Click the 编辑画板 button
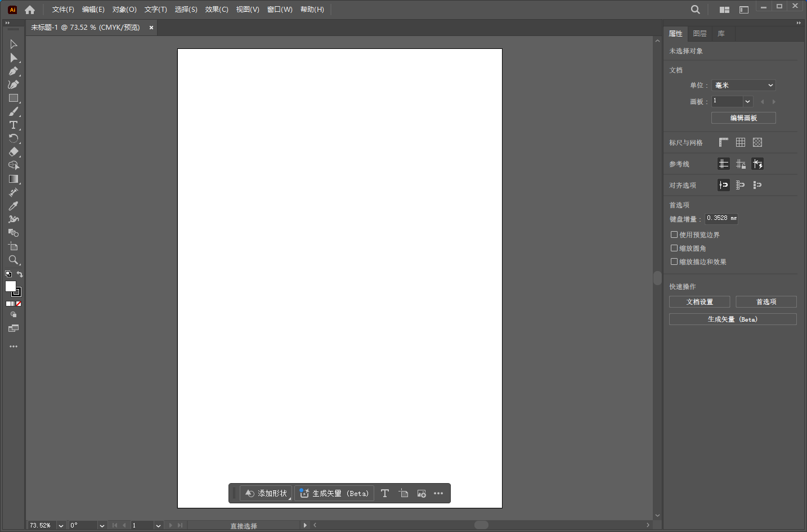The height and width of the screenshot is (532, 807). (743, 118)
